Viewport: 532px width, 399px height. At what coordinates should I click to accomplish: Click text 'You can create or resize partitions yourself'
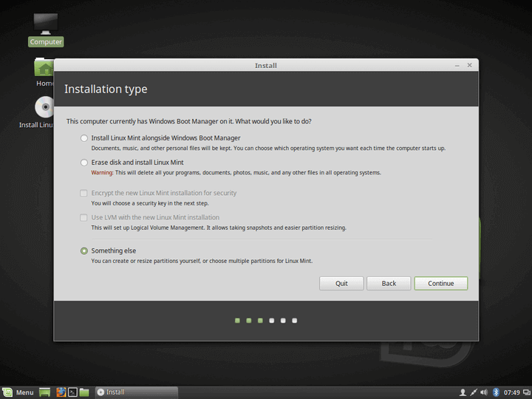point(146,261)
